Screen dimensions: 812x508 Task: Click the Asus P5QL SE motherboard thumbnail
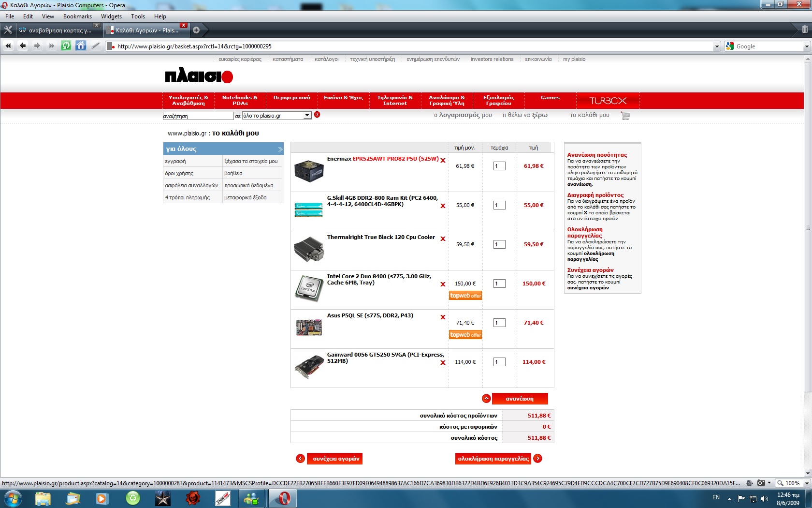[x=309, y=328]
